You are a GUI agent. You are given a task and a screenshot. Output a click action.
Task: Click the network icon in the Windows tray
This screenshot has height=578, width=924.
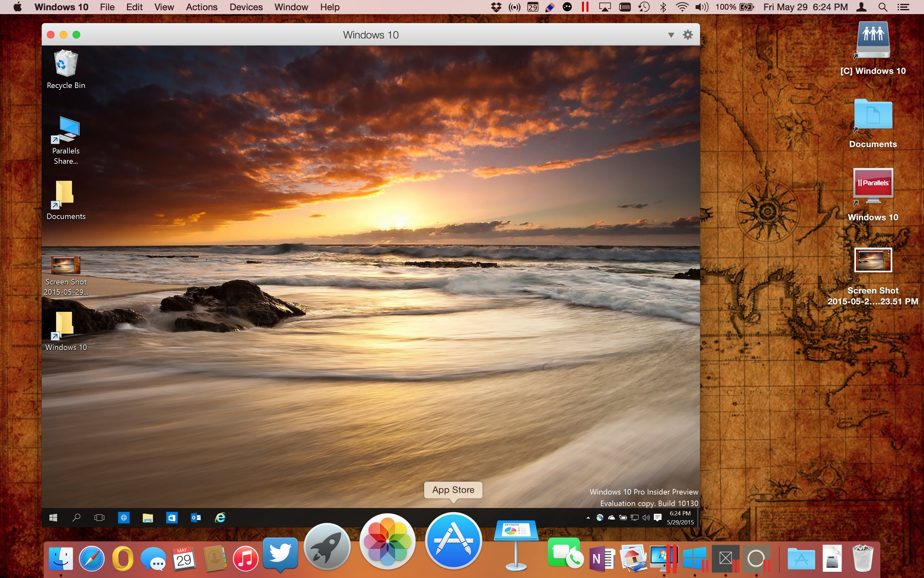coord(635,518)
